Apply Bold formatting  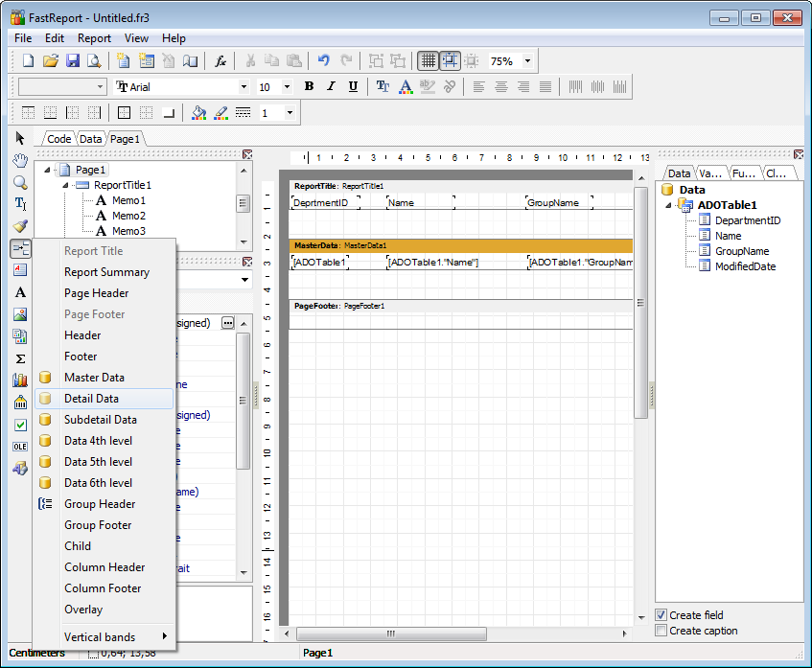point(309,86)
